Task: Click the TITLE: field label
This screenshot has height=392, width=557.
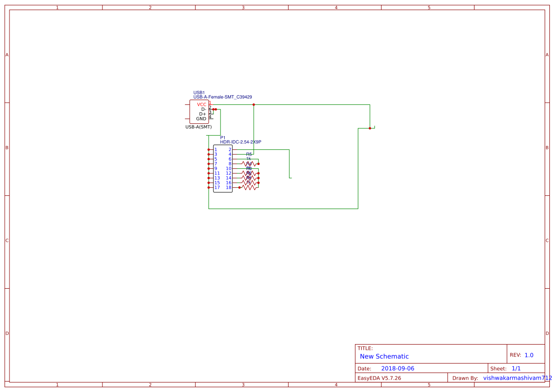Action: click(365, 348)
